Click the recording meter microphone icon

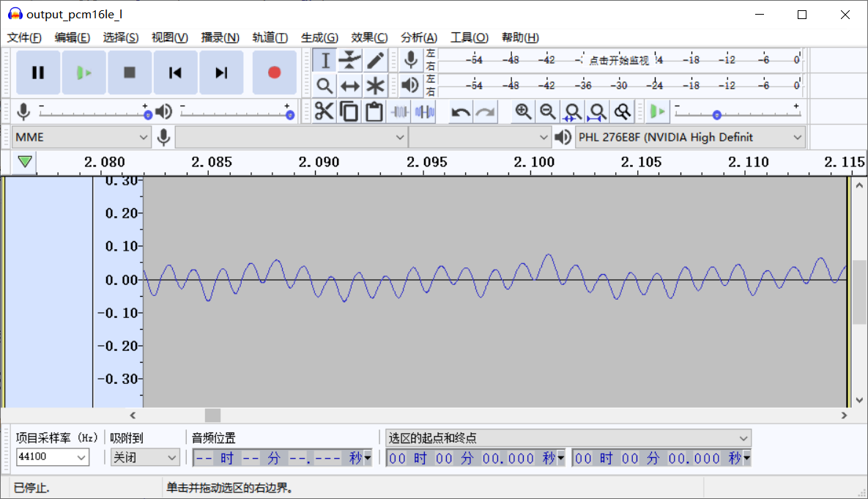pyautogui.click(x=411, y=60)
